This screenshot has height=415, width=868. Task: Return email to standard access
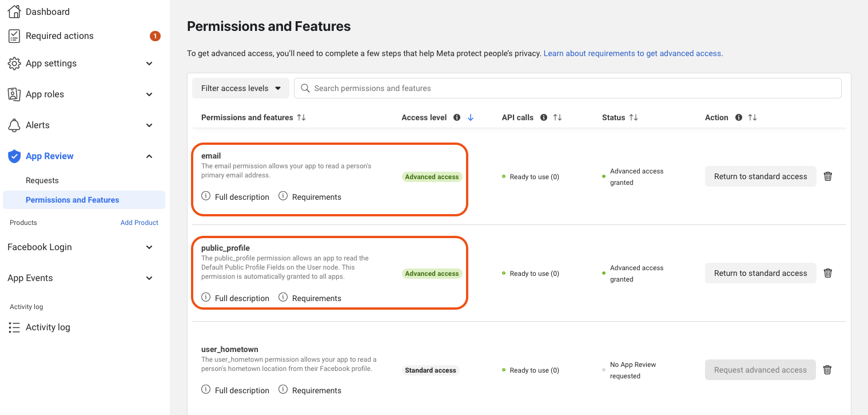coord(760,176)
